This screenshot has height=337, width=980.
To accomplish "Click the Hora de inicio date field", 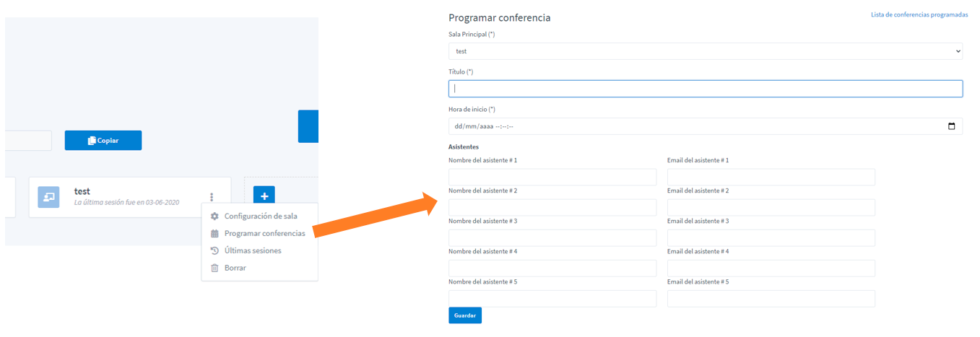I will (706, 126).
